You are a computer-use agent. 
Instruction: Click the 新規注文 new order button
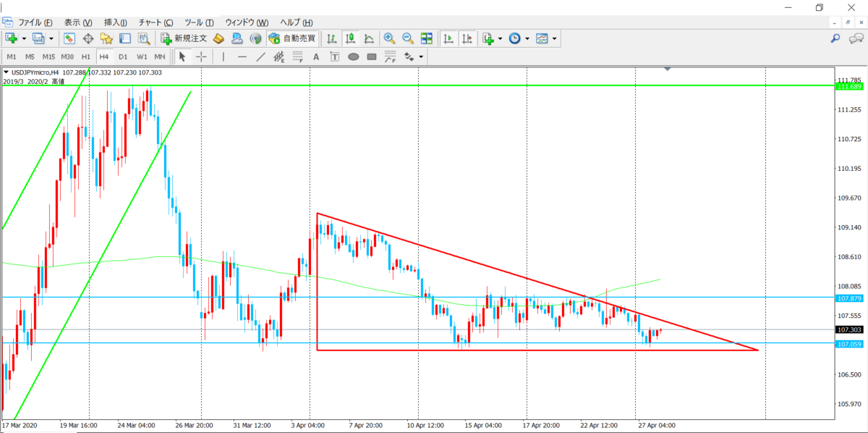point(184,38)
